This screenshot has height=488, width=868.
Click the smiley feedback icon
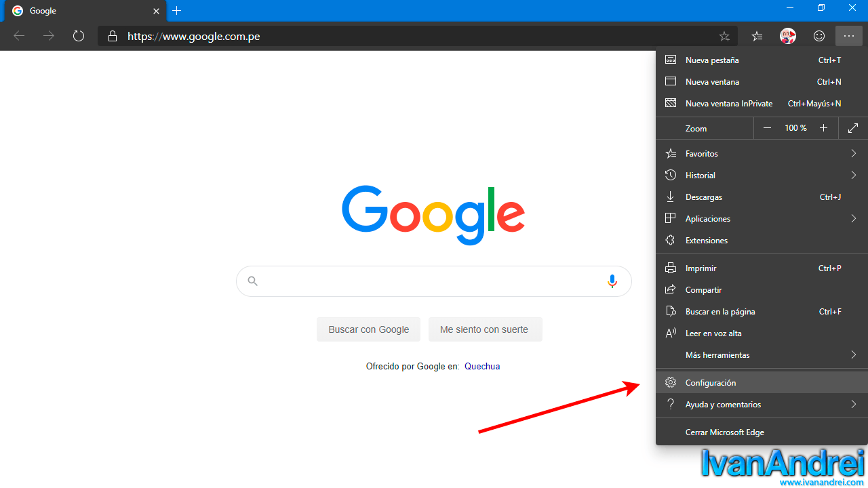coord(819,36)
